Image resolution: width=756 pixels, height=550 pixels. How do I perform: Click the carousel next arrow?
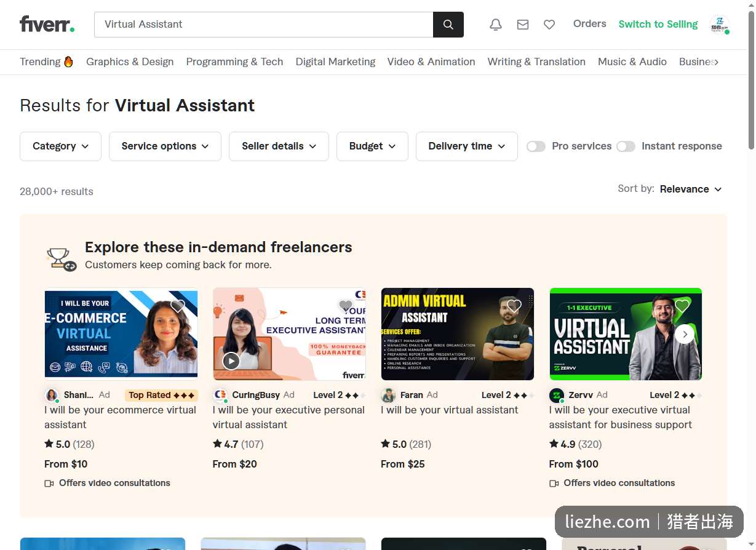pos(685,334)
